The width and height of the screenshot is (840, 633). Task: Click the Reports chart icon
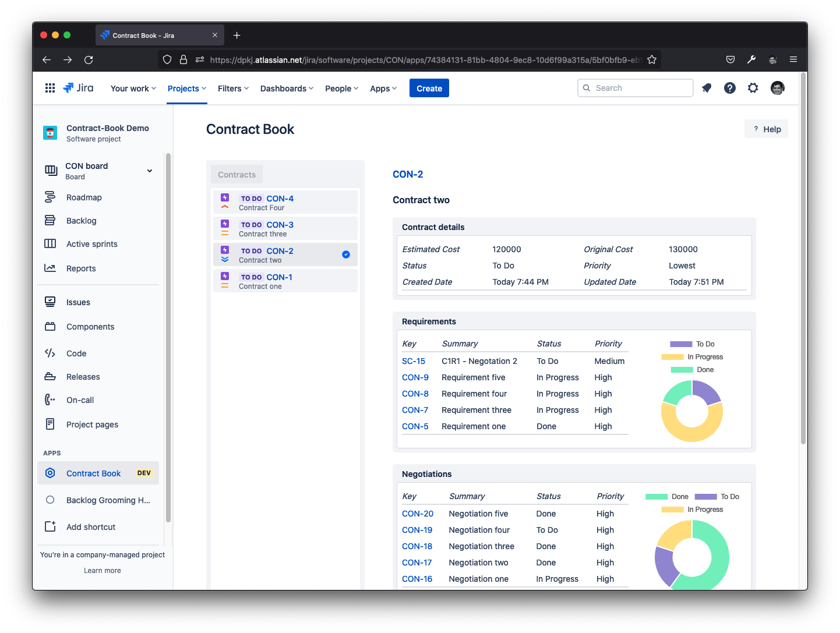50,268
